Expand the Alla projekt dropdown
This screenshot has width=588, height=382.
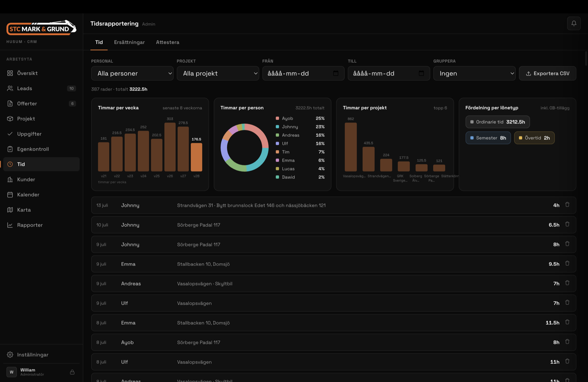point(218,73)
